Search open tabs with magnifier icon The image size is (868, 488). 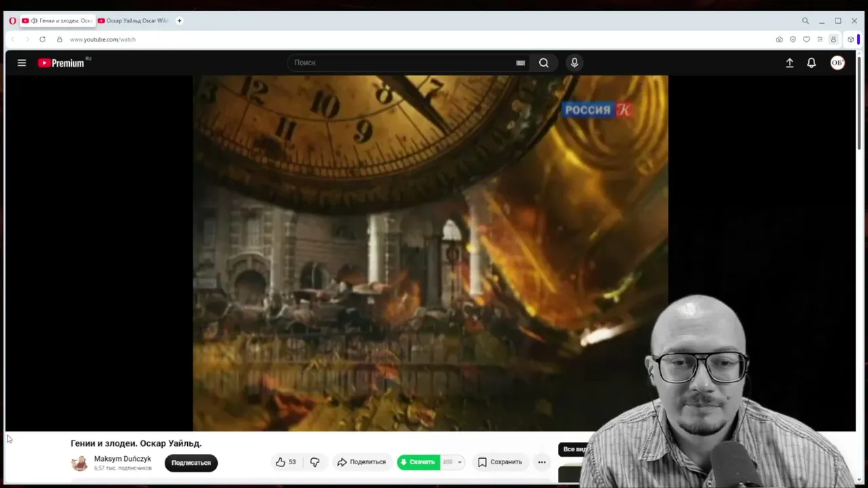(806, 21)
